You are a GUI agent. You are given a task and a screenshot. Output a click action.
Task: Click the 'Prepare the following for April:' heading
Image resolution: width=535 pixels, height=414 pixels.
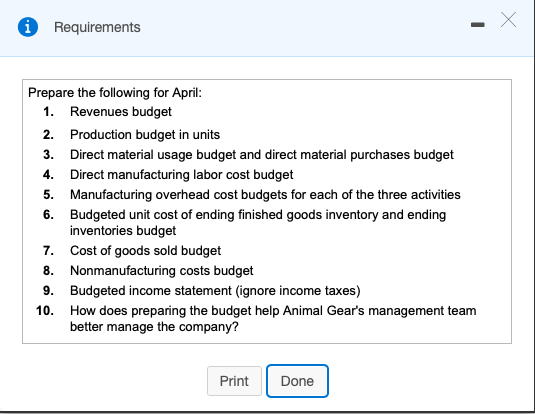115,92
